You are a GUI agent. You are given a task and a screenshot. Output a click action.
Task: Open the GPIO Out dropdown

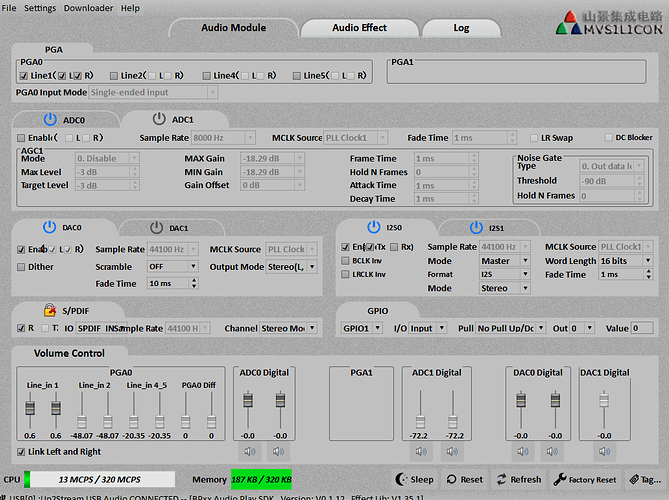tap(582, 328)
